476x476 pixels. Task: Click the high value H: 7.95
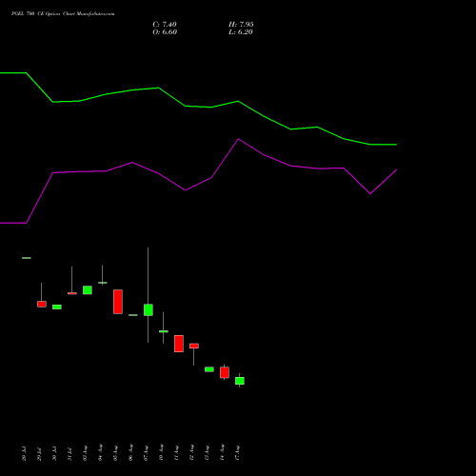click(241, 25)
